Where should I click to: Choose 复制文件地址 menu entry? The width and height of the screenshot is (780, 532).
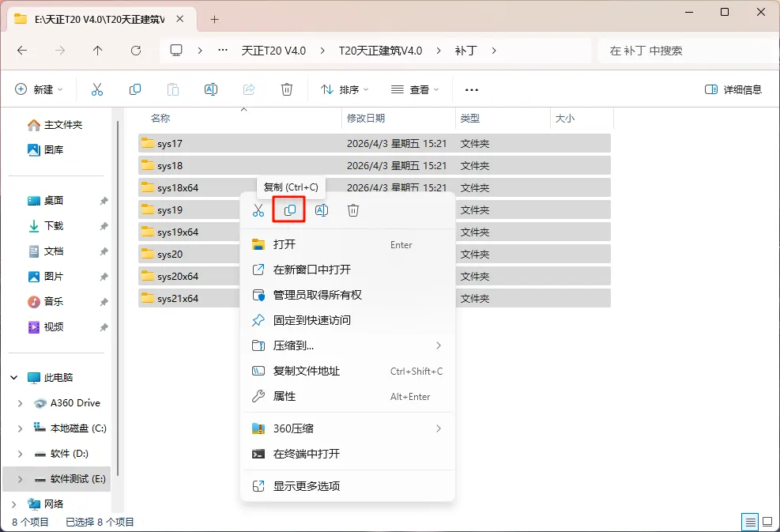(347, 372)
